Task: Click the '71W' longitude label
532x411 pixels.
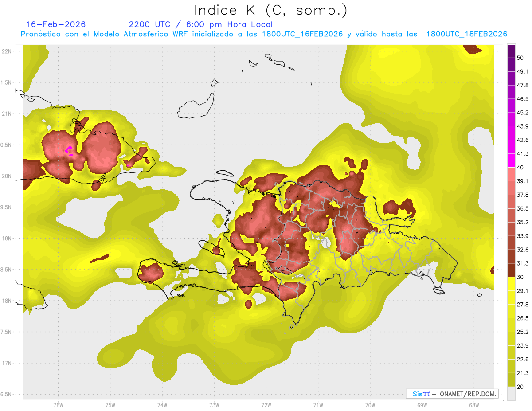Action: pyautogui.click(x=318, y=405)
